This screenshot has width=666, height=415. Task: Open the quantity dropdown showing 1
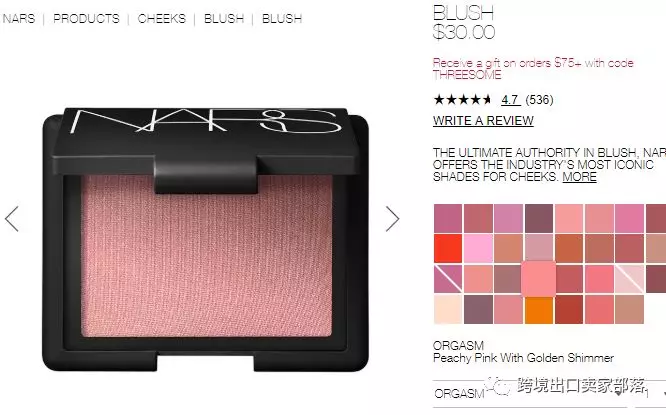click(651, 394)
